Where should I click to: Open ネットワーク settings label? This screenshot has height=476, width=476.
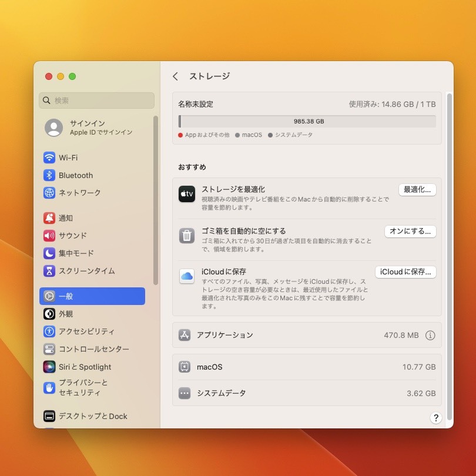click(x=79, y=193)
